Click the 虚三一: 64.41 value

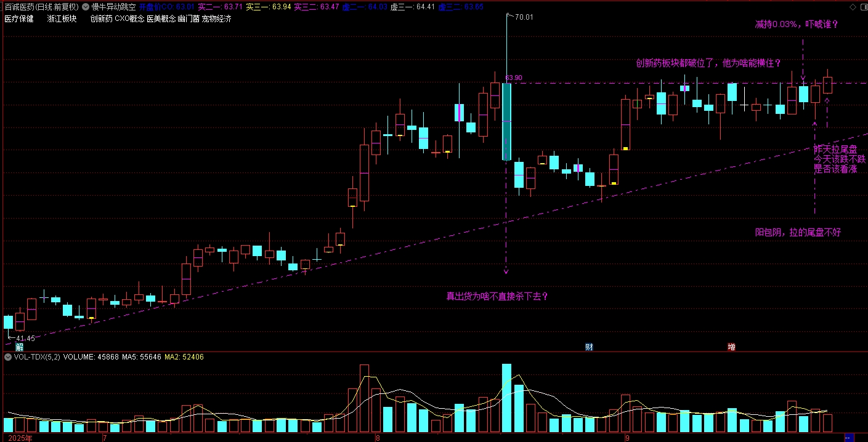point(413,7)
